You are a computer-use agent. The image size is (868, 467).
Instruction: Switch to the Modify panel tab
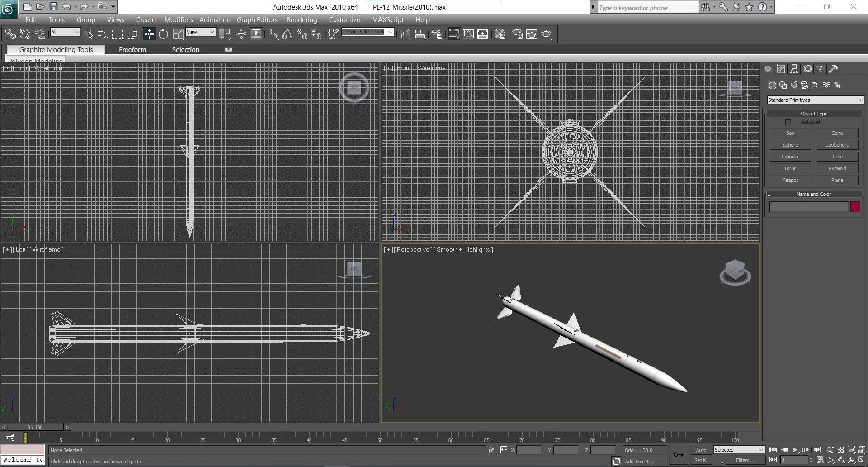(781, 69)
